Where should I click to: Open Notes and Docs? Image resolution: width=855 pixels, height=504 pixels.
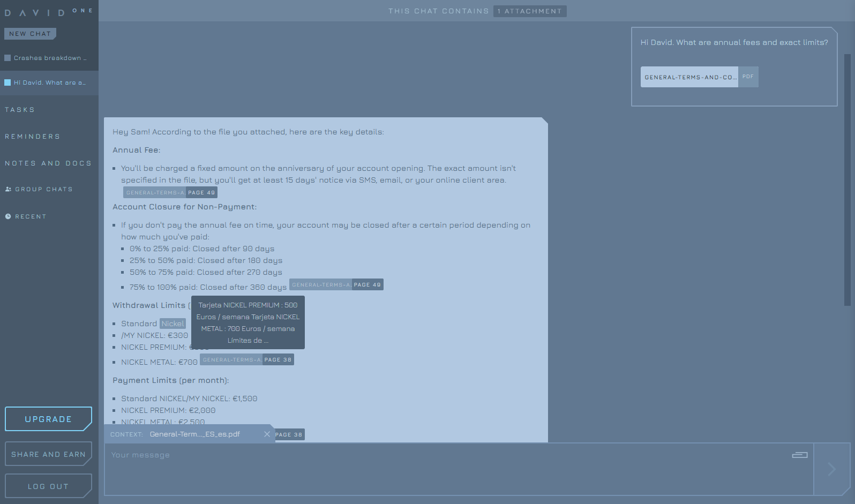(x=48, y=163)
